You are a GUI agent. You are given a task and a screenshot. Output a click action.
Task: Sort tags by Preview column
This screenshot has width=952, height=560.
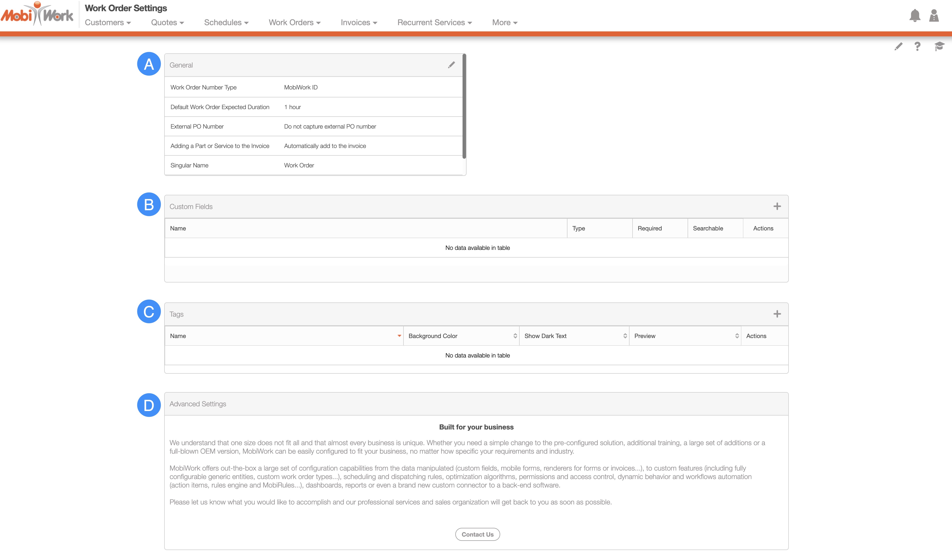tap(685, 336)
